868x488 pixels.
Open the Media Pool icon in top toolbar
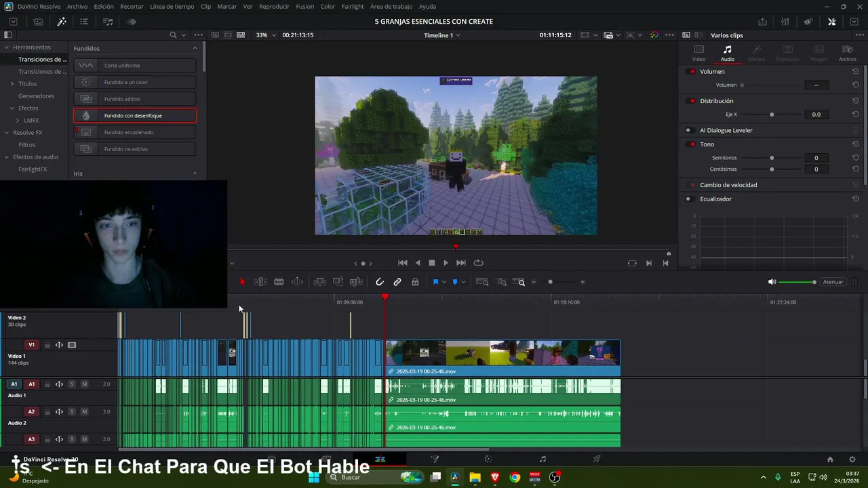(x=39, y=22)
